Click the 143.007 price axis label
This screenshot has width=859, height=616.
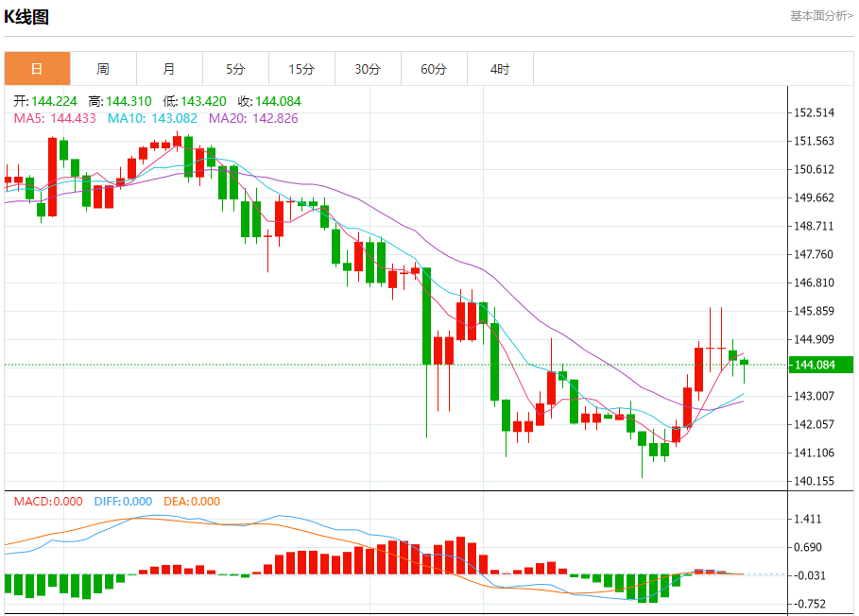(814, 396)
